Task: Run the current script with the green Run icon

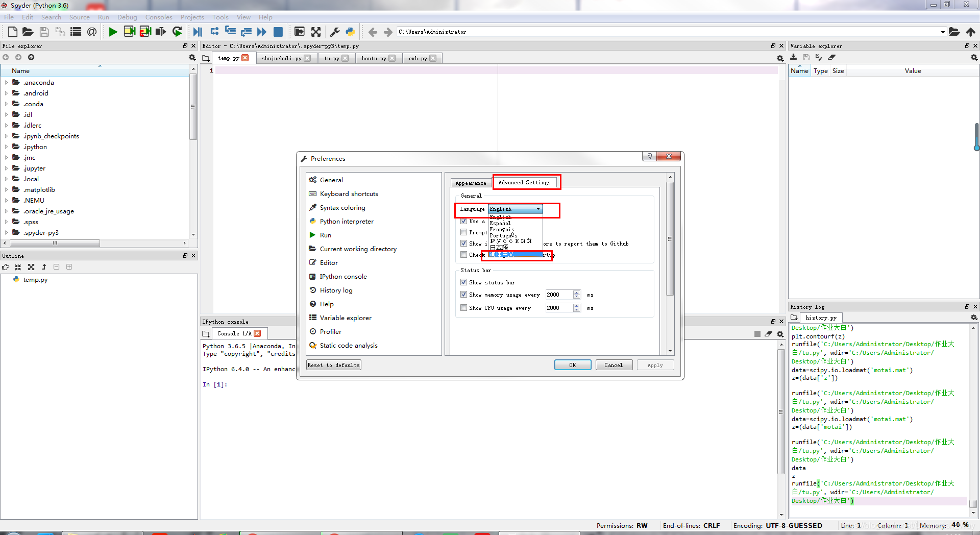Action: pos(113,32)
